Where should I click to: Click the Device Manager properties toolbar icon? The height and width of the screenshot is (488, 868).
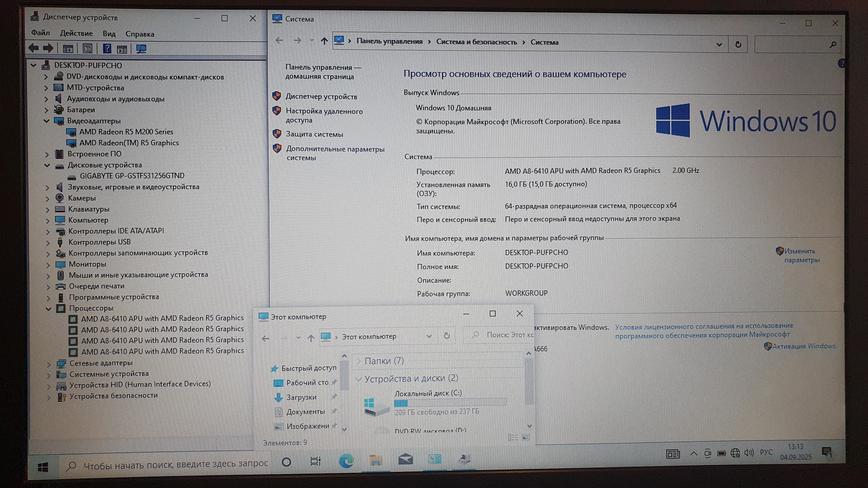coord(87,49)
